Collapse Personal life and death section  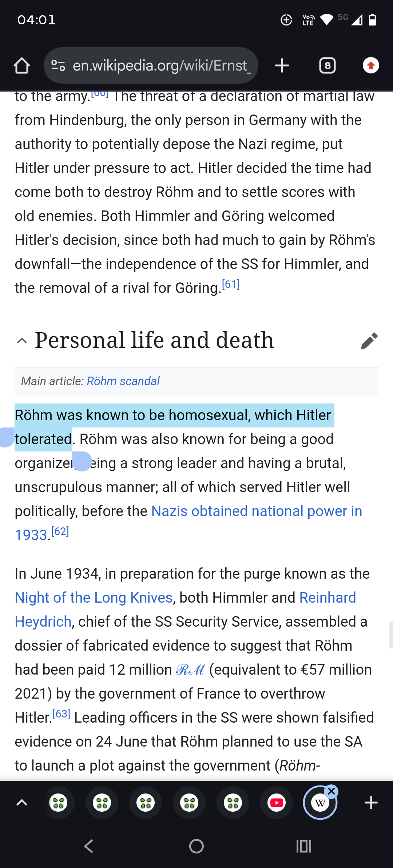[22, 341]
